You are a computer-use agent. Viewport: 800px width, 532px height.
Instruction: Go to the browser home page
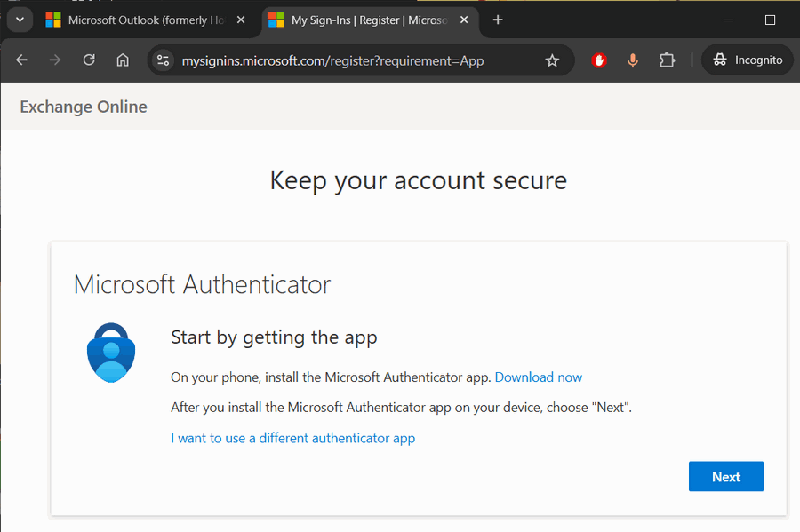pyautogui.click(x=123, y=60)
